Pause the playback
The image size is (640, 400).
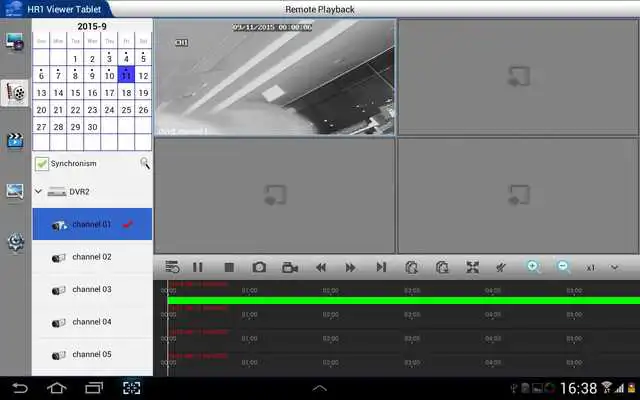[x=198, y=267]
